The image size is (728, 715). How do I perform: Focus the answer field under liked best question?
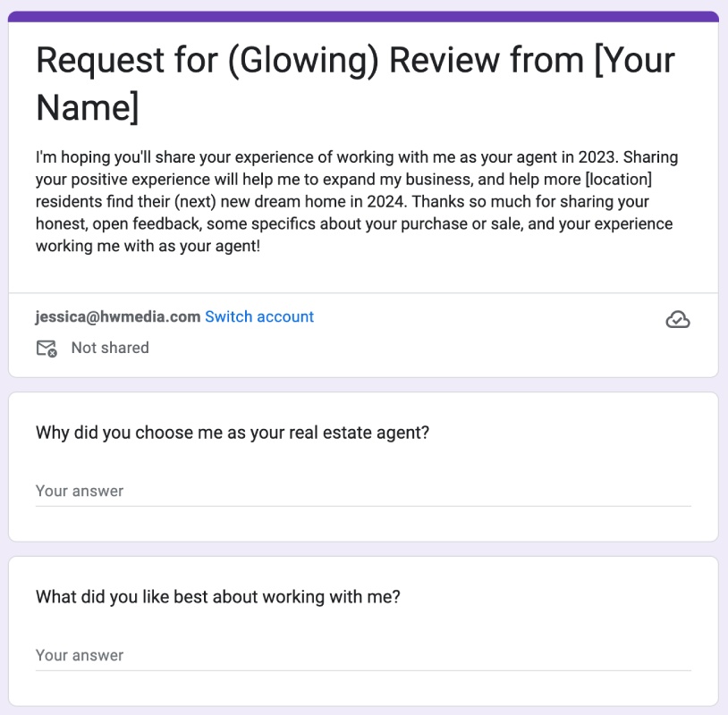pyautogui.click(x=363, y=655)
